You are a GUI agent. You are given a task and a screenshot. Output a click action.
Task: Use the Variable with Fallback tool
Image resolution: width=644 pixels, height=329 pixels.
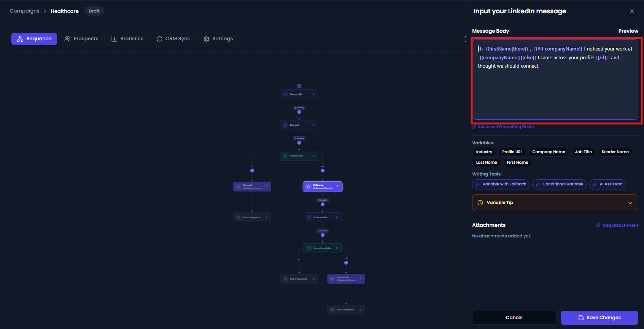pos(501,184)
